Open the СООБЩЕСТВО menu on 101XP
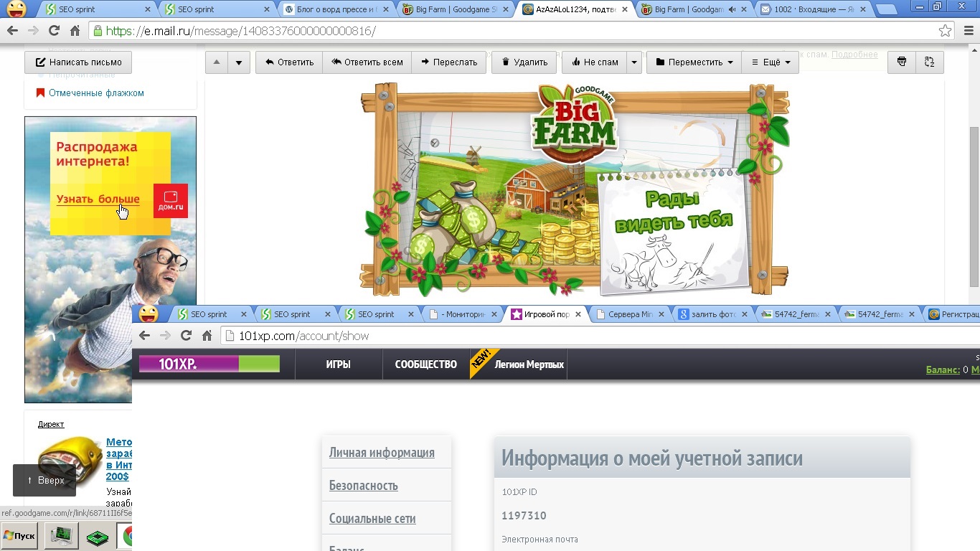 point(425,364)
